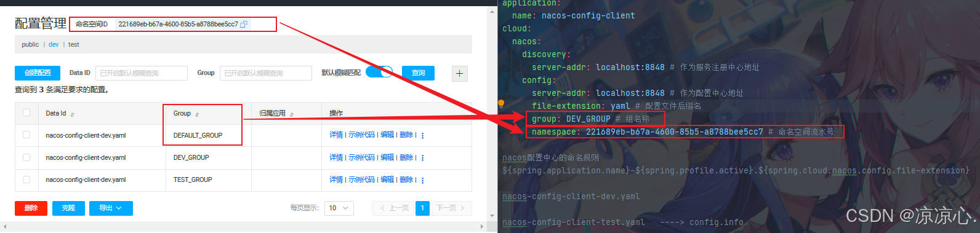Sort the 归属应用 column with its sort icon
Image resolution: width=980 pixels, height=233 pixels.
point(292,114)
